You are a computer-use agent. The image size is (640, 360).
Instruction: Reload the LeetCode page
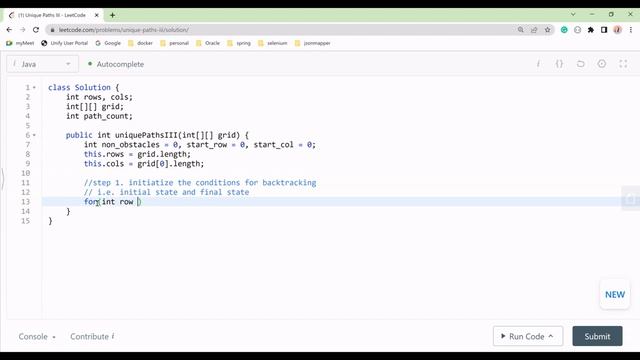36,30
